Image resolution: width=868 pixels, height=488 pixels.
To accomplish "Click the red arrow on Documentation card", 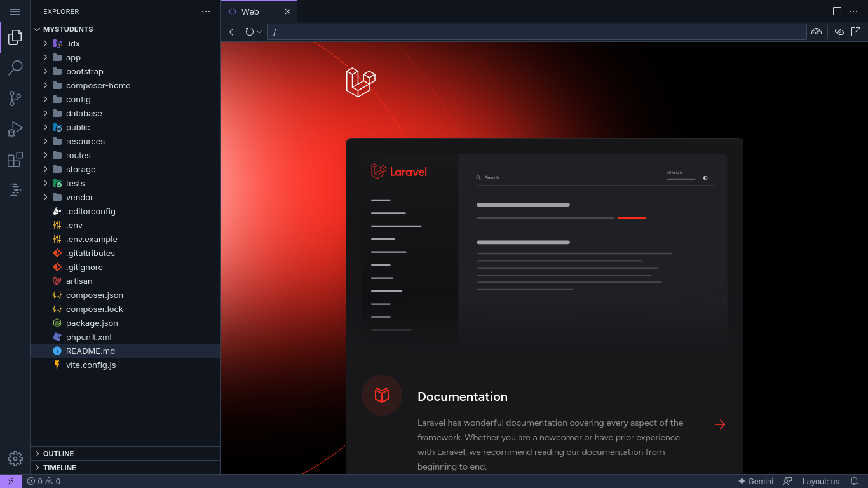I will [x=720, y=424].
